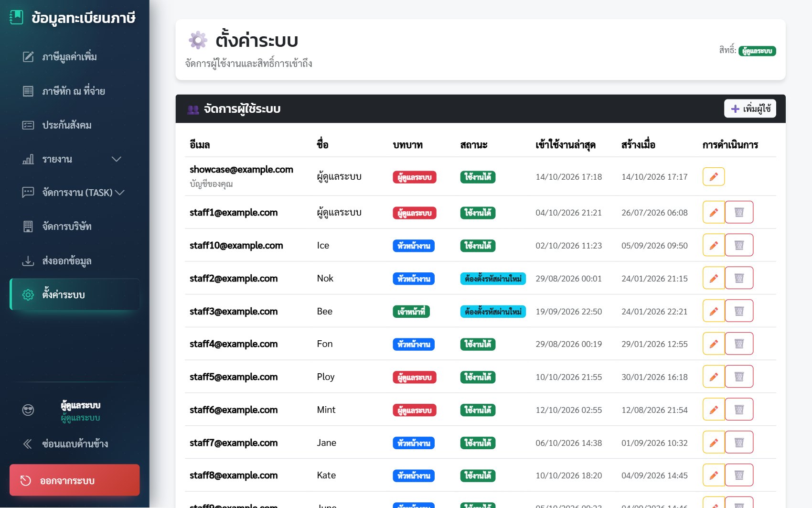Edit user Bee with the pencil icon

tap(713, 311)
